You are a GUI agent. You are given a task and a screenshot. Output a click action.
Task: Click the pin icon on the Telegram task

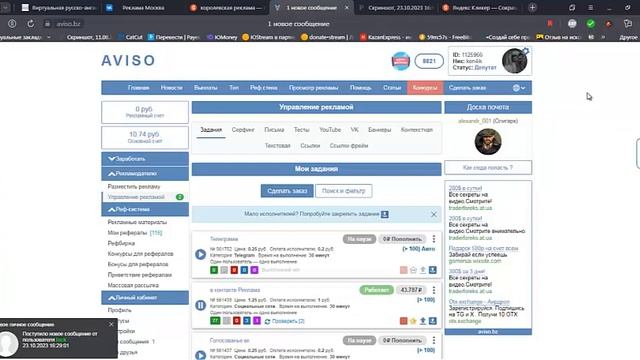click(433, 270)
